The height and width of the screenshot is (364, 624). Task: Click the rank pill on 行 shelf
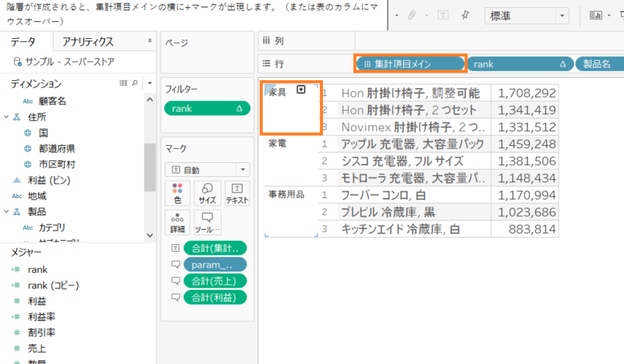click(520, 64)
